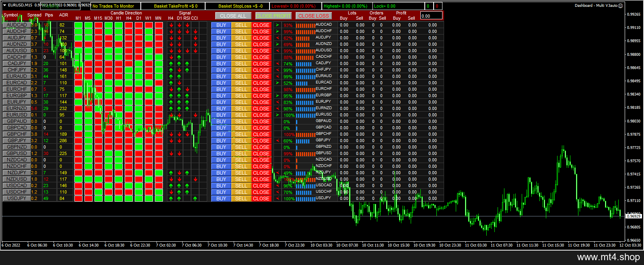Click the EURUSD 100% strength bar

pos(306,115)
